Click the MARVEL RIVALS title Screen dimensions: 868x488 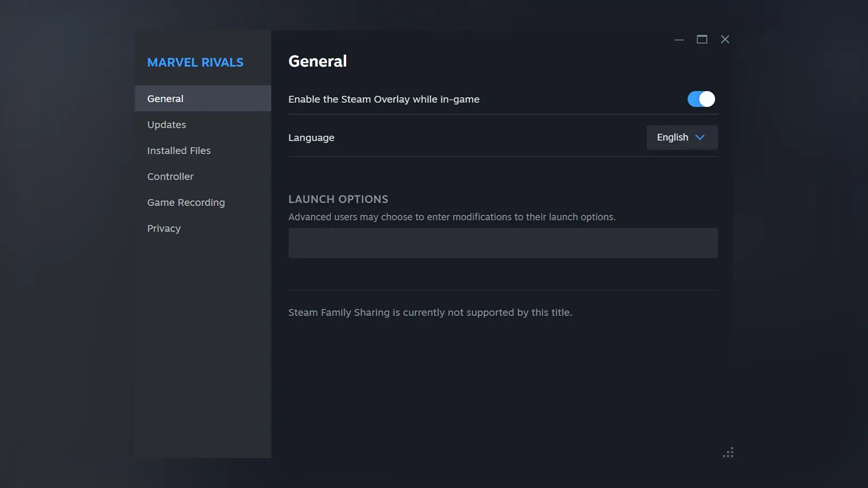(x=195, y=62)
